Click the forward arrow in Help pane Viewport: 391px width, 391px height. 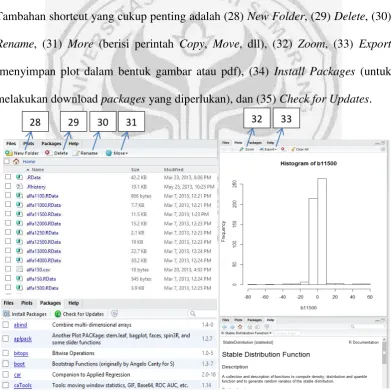click(232, 327)
